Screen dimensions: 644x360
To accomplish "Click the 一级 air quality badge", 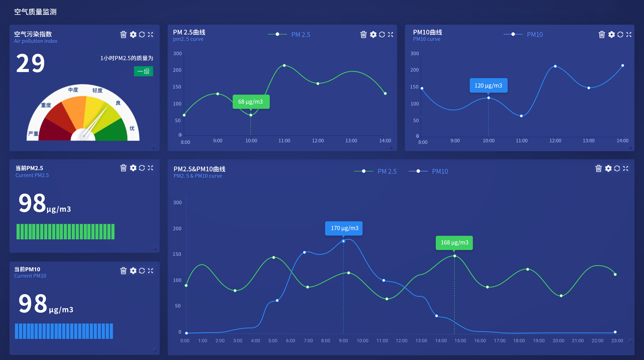I will tap(143, 71).
